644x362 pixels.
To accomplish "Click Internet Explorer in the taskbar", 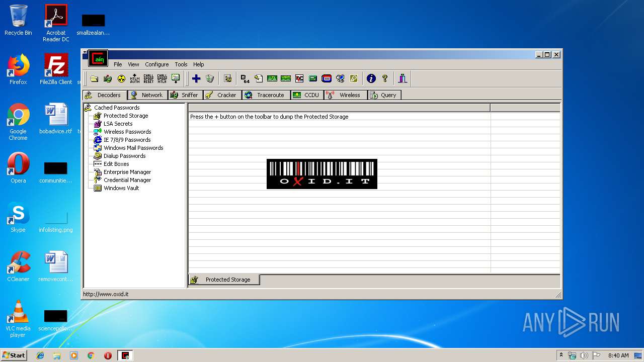I will tap(40, 355).
